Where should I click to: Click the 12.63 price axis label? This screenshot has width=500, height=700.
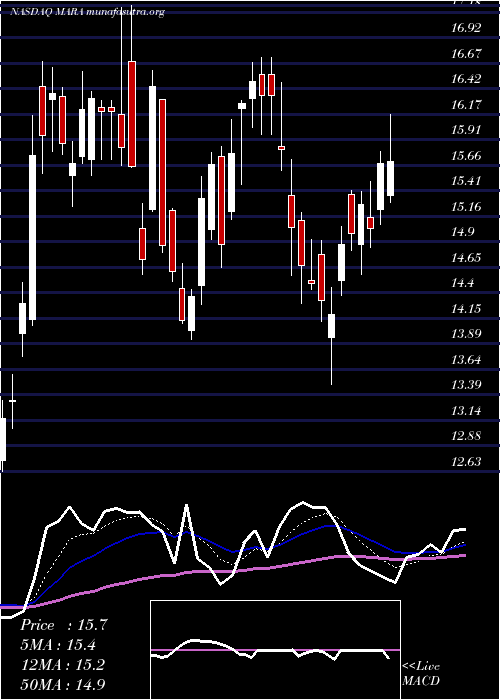coord(466,461)
